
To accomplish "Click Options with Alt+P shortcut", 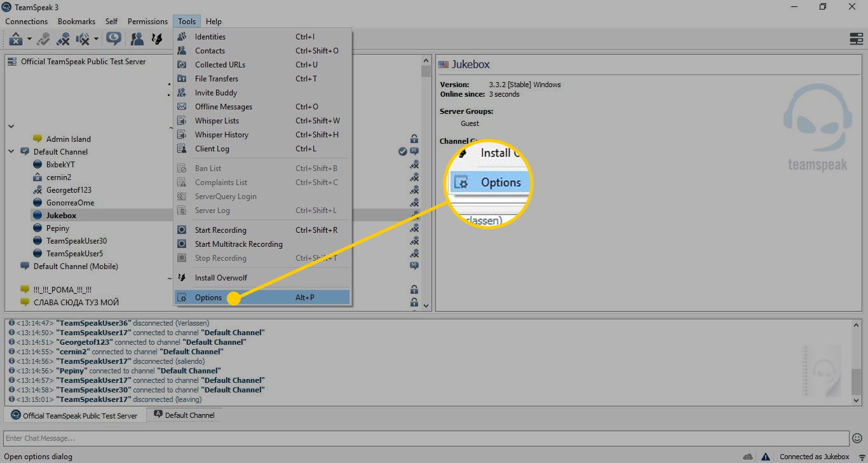I will 263,298.
